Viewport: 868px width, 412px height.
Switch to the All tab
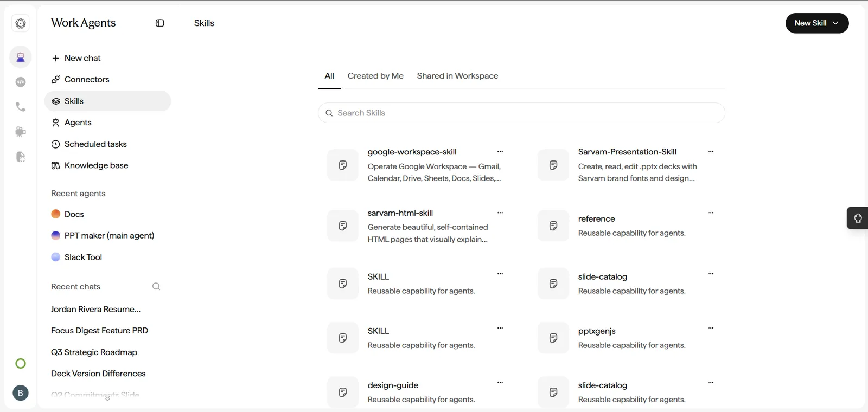tap(329, 76)
